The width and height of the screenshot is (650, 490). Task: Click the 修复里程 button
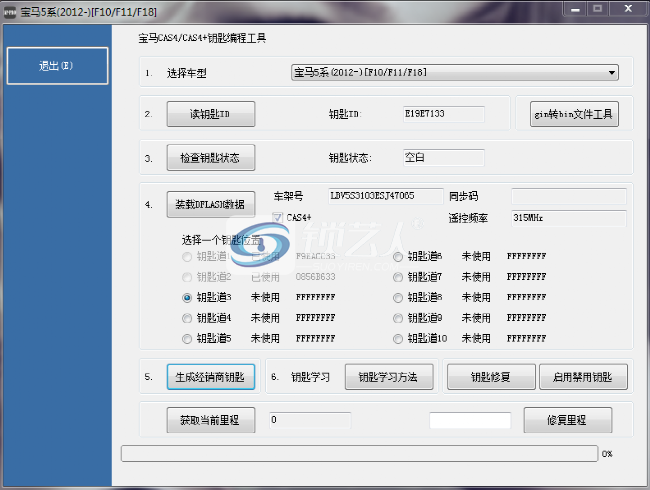pos(568,420)
